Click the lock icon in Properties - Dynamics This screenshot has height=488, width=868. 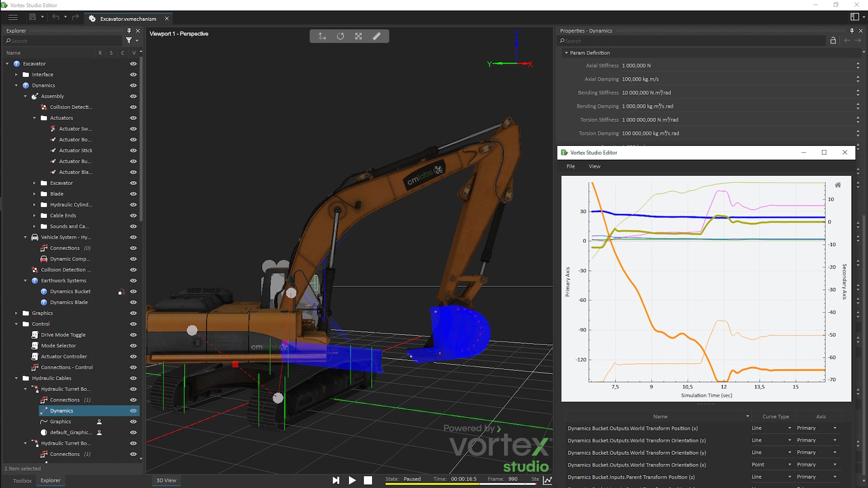(x=833, y=41)
